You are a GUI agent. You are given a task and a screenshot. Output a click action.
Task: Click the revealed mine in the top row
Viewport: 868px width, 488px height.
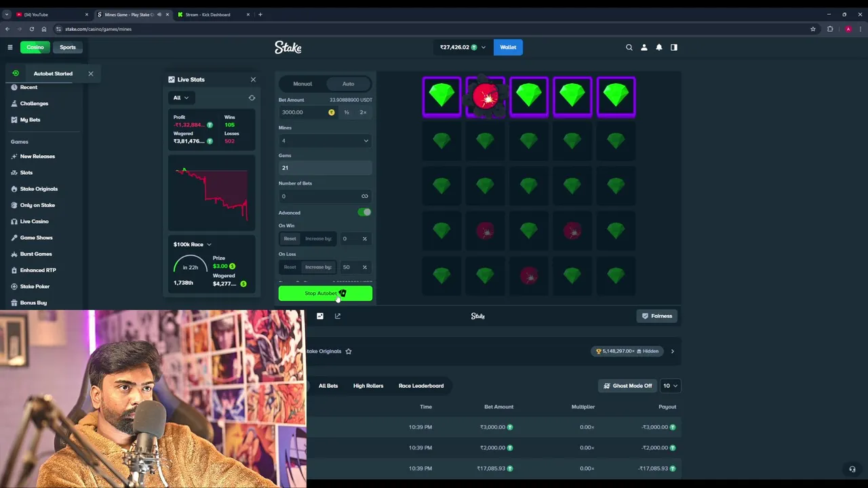coord(486,97)
